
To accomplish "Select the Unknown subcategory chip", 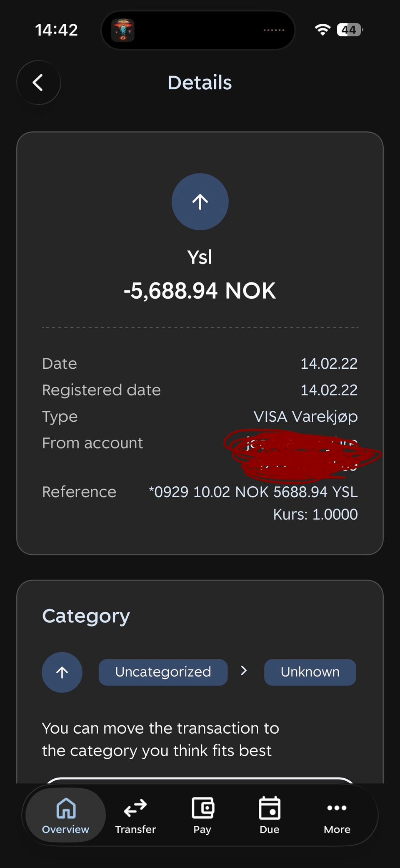I will coord(310,672).
